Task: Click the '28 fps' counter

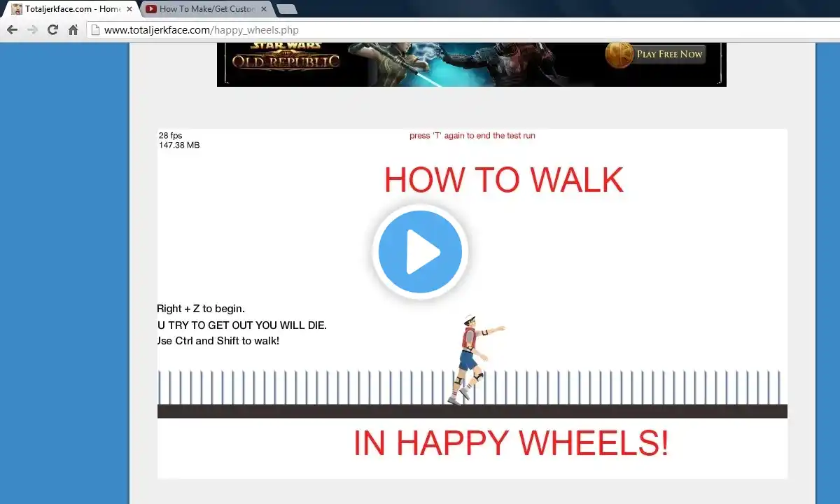Action: point(171,136)
